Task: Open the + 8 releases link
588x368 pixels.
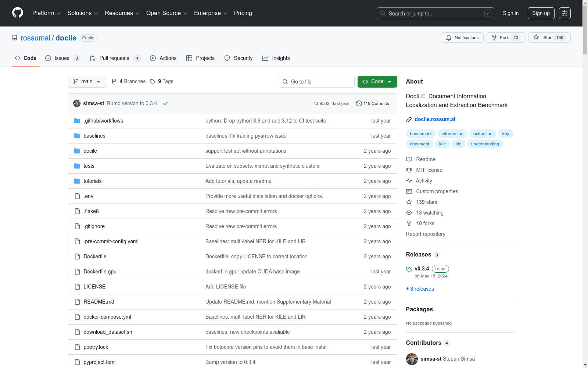Action: coord(420,289)
